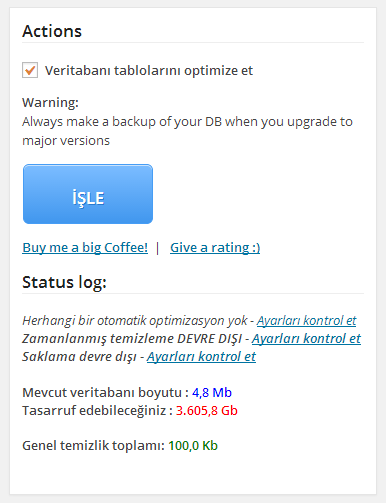
Task: Open the Buy me a big Coffee link
Action: [85, 247]
